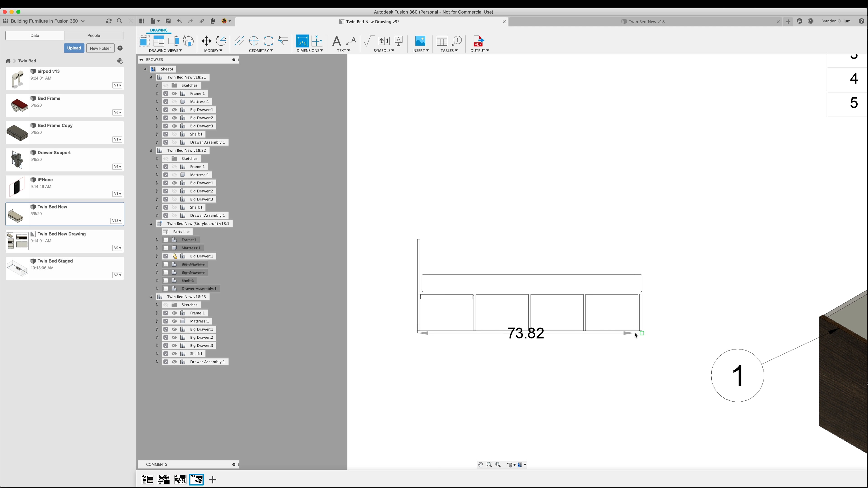Select the DRAWING workspace tab

(x=159, y=30)
